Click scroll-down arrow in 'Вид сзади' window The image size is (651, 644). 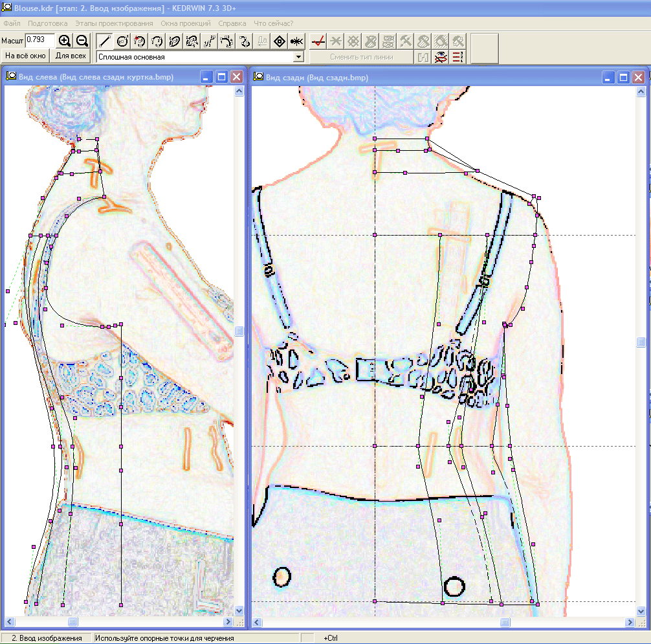(641, 611)
